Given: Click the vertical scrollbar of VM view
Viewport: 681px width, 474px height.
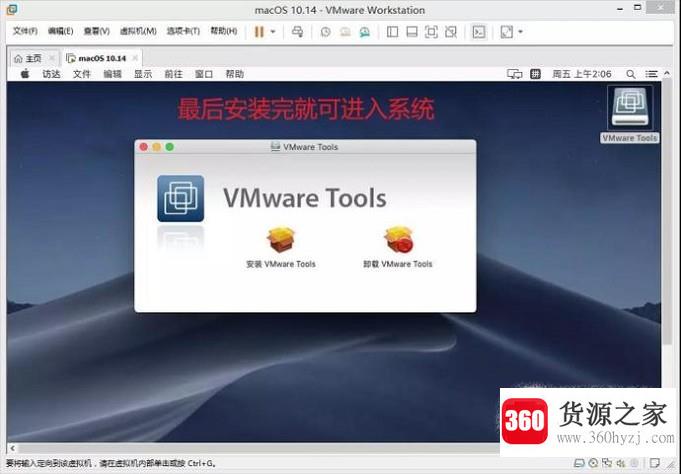Looking at the screenshot, I should point(668,212).
